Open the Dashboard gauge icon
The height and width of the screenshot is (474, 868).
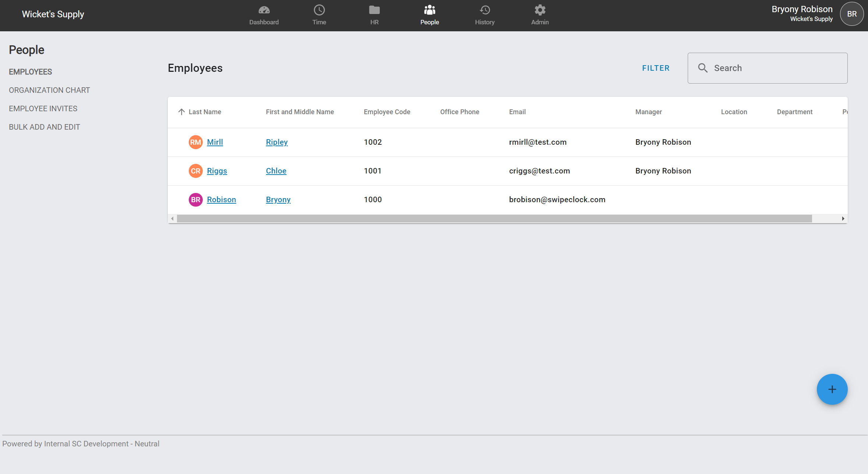pos(264,10)
